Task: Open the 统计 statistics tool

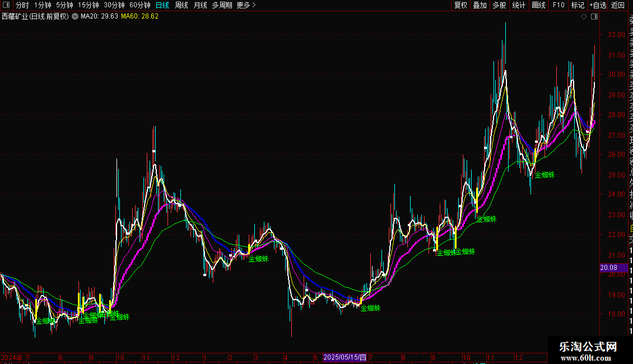Action: pyautogui.click(x=519, y=5)
